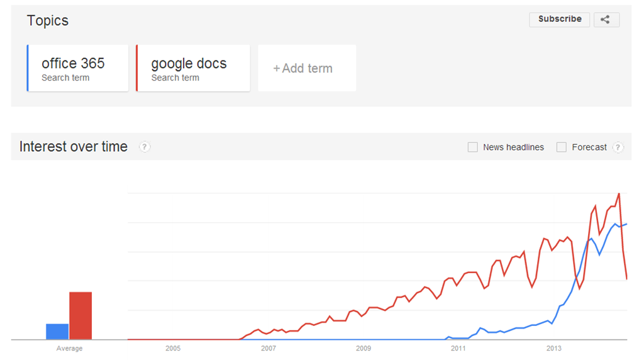Image resolution: width=644 pixels, height=360 pixels.
Task: Select the office 365 search term card
Action: pos(78,68)
